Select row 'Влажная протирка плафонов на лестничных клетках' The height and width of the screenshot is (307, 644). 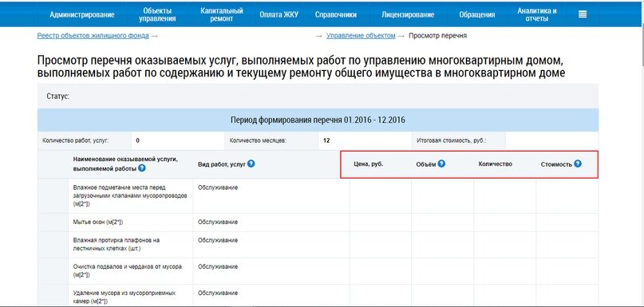coord(318,244)
